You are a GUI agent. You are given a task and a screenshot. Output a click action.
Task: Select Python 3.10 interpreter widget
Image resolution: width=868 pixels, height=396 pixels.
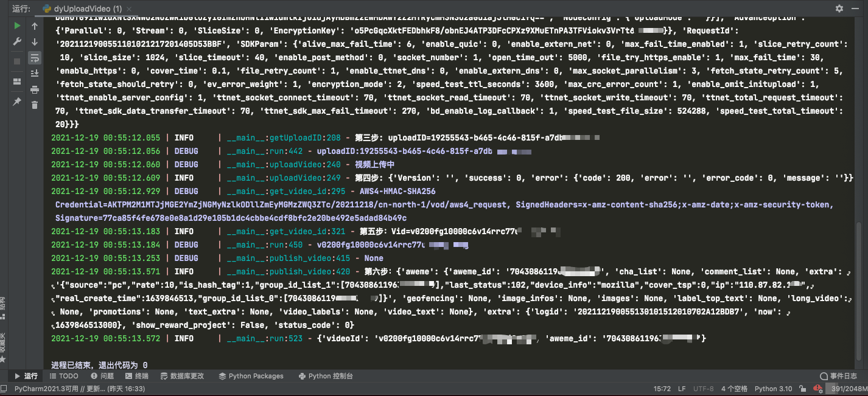click(x=773, y=389)
